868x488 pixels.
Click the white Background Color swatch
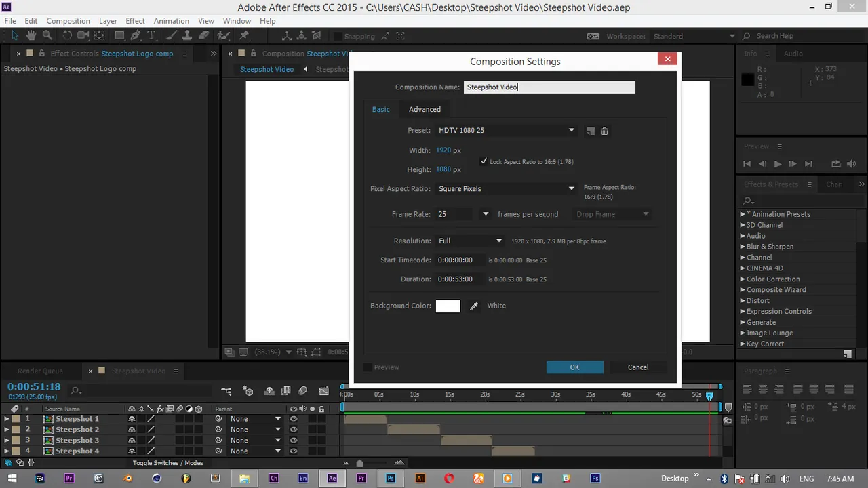click(448, 306)
